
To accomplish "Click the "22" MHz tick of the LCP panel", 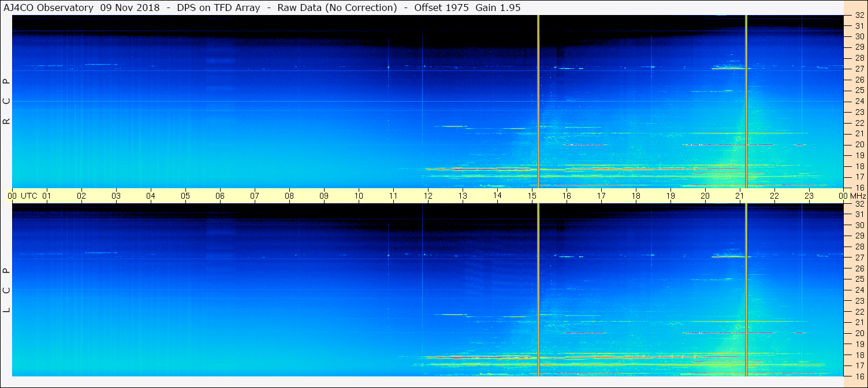I will tap(860, 312).
